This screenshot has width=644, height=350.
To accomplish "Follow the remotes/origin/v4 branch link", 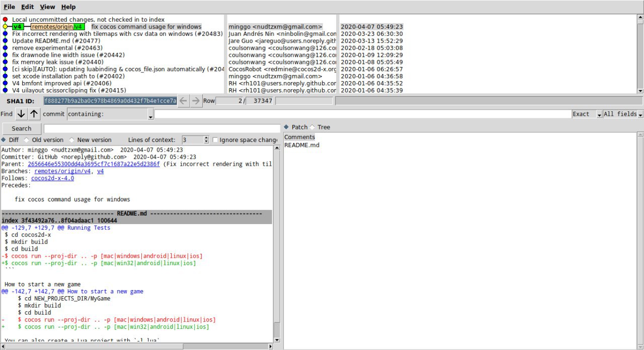I will [x=62, y=171].
